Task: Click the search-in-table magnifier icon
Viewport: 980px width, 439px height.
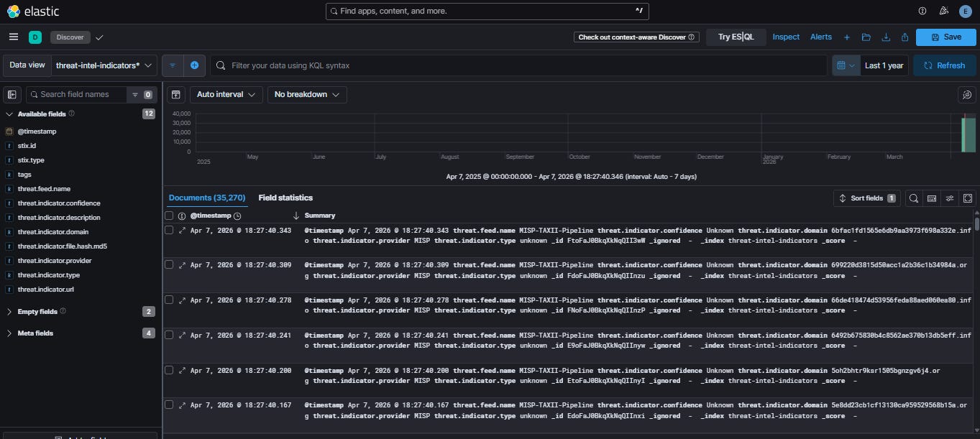Action: pyautogui.click(x=913, y=198)
